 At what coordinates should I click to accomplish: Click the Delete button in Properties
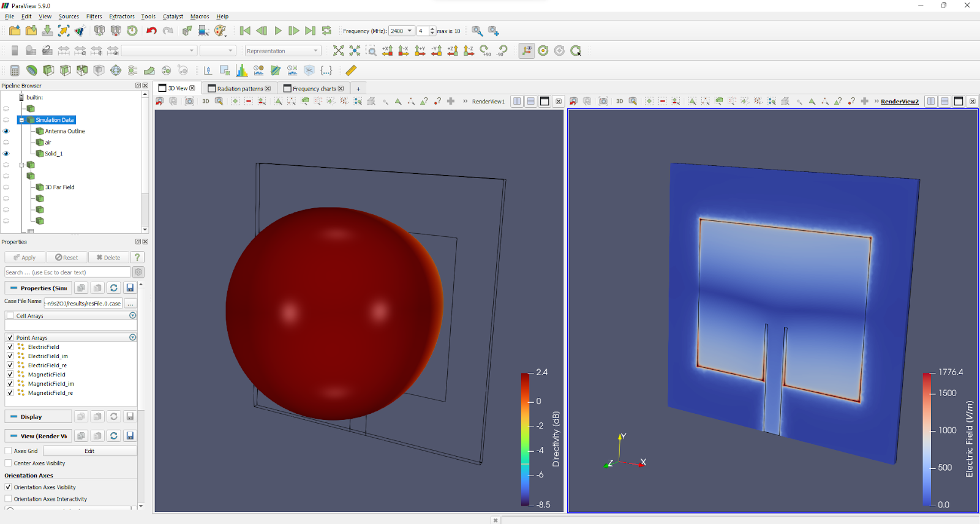(x=108, y=257)
